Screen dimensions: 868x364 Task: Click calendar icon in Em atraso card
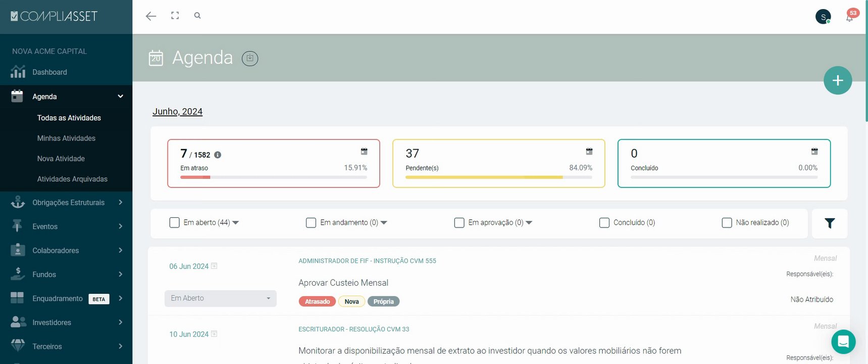pos(364,152)
